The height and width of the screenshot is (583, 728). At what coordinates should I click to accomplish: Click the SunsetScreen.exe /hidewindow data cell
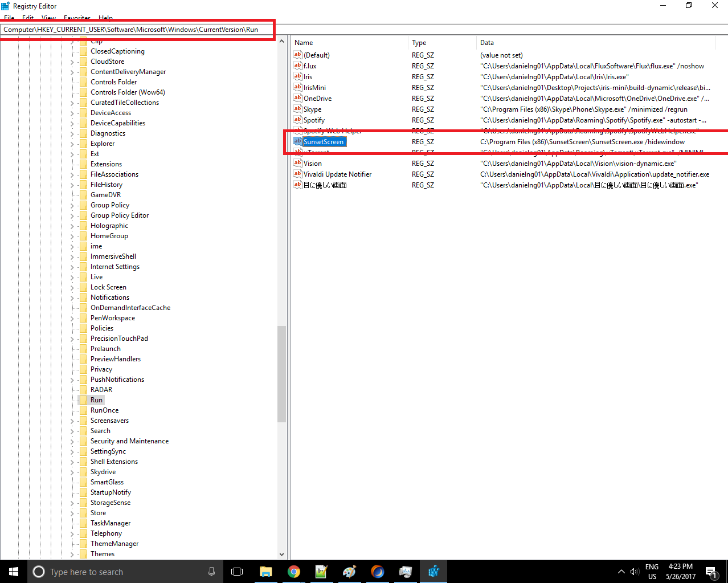coord(583,142)
